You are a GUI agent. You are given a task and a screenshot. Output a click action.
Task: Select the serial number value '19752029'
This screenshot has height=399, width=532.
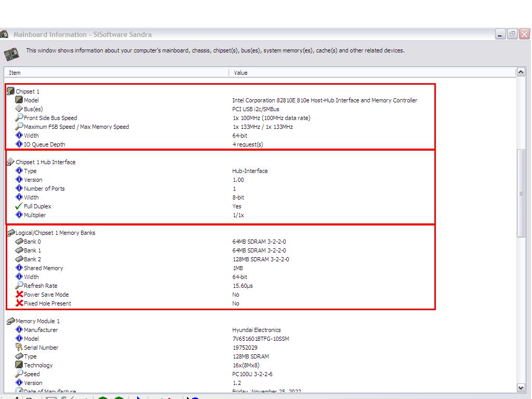pos(245,348)
